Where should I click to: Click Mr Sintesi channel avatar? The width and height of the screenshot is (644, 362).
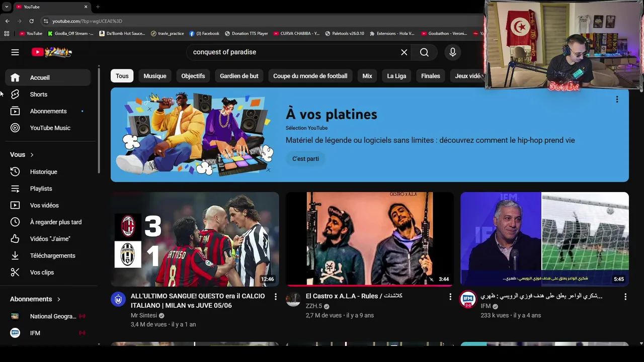tap(118, 299)
